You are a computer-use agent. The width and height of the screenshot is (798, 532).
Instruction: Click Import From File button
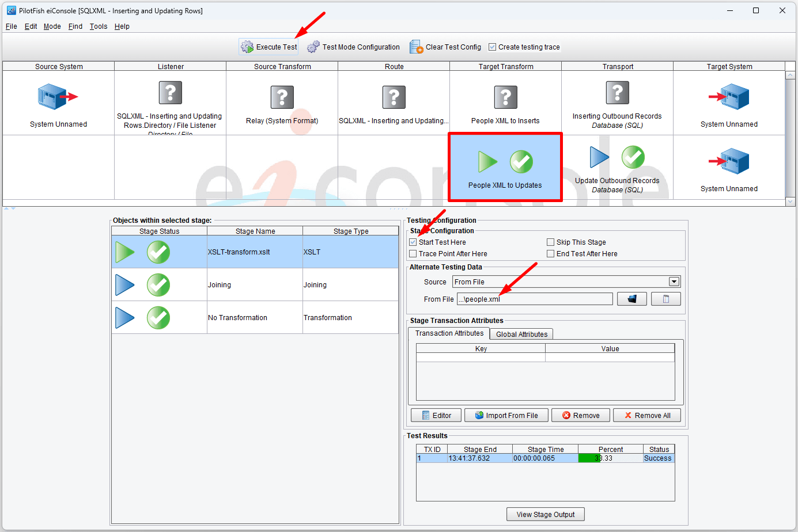(506, 416)
